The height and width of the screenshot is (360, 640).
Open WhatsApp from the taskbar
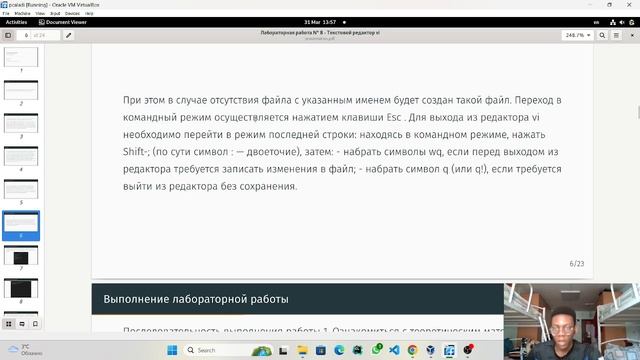tap(376, 350)
